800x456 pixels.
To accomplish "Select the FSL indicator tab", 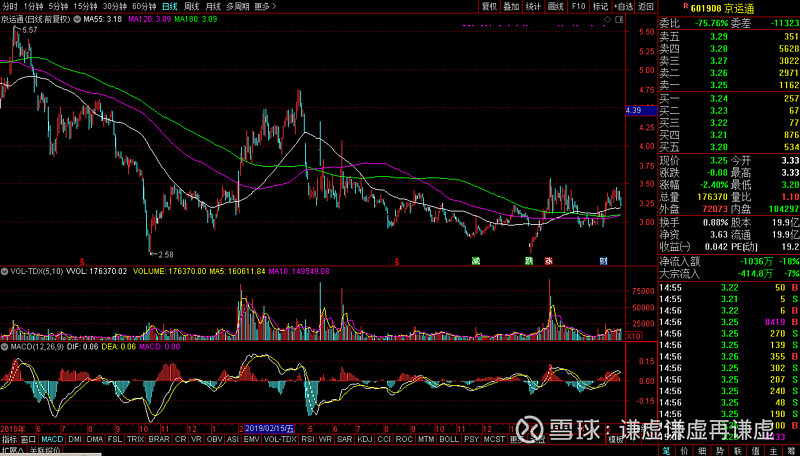I will [x=115, y=439].
